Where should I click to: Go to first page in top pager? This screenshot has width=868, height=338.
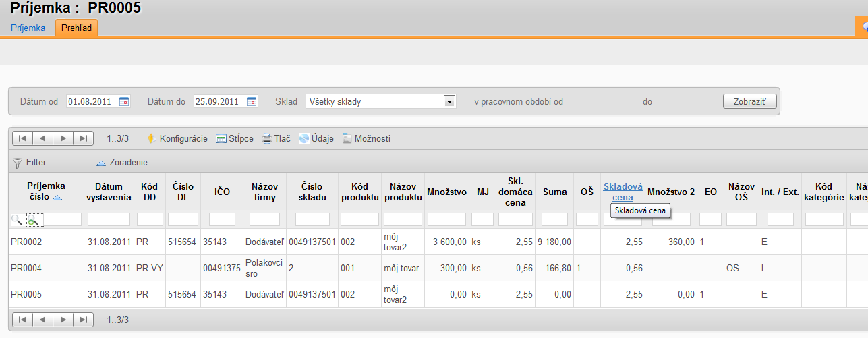tap(22, 138)
